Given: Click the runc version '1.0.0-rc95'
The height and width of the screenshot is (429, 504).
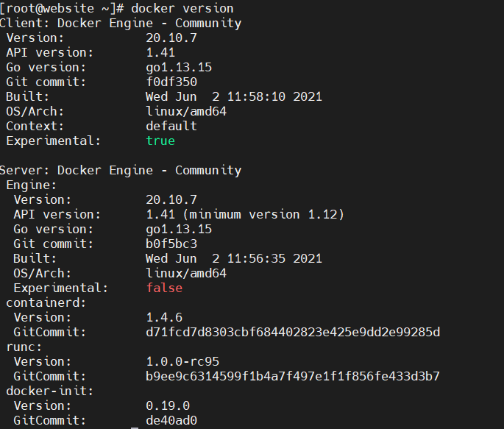Looking at the screenshot, I should (x=182, y=361).
